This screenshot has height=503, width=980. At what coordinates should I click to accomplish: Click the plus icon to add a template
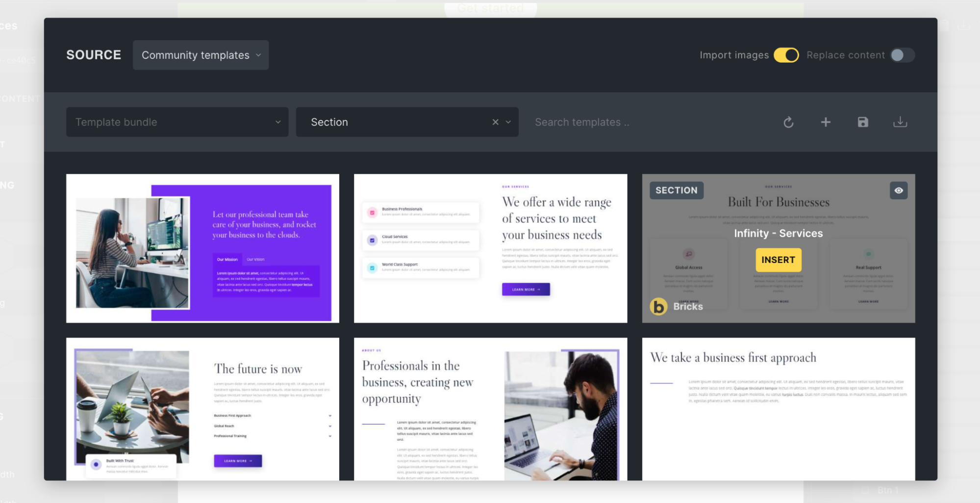point(826,122)
